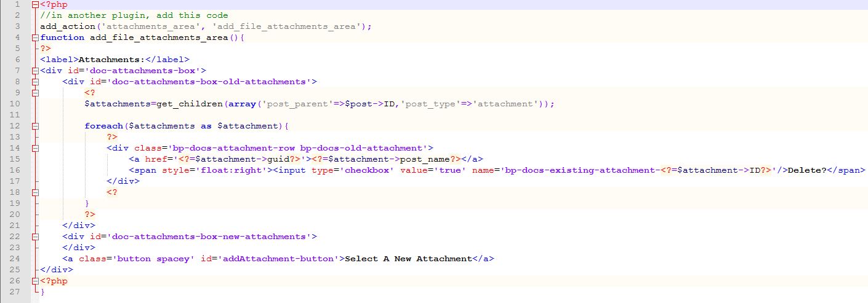Click line number 11 in the margin
868x303 pixels.
pos(15,115)
